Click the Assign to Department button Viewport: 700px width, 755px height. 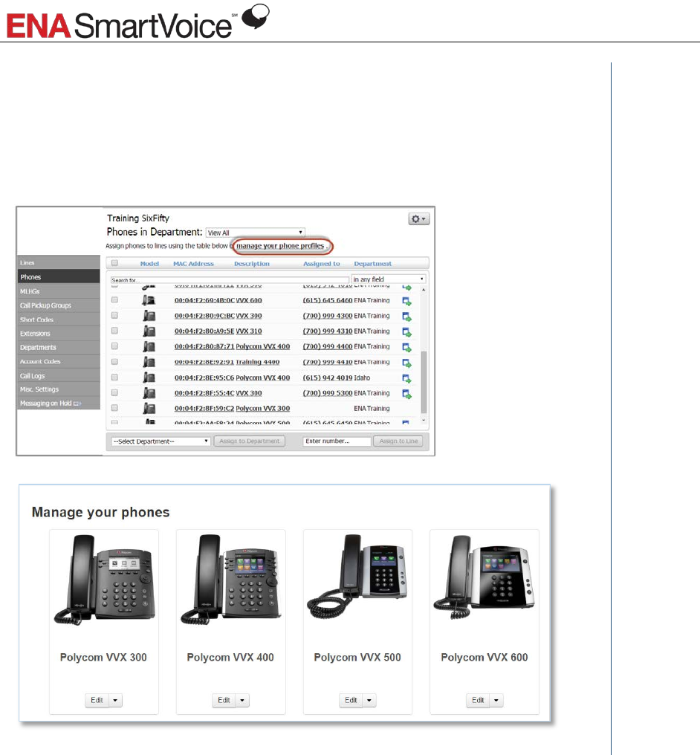[250, 441]
